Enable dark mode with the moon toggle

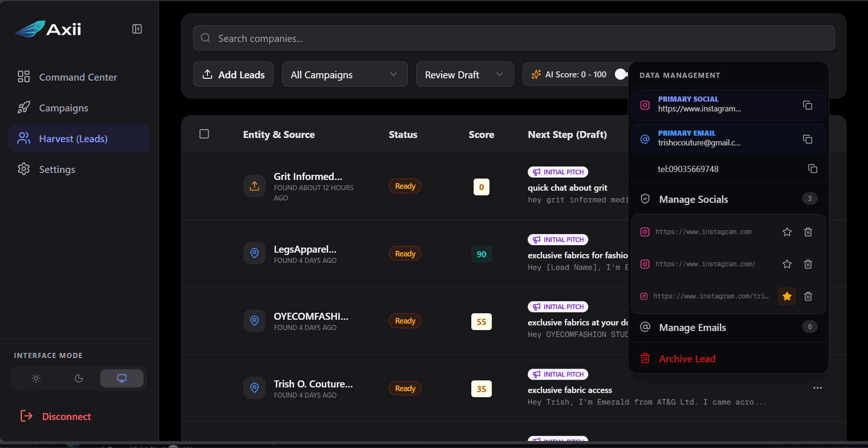point(78,378)
